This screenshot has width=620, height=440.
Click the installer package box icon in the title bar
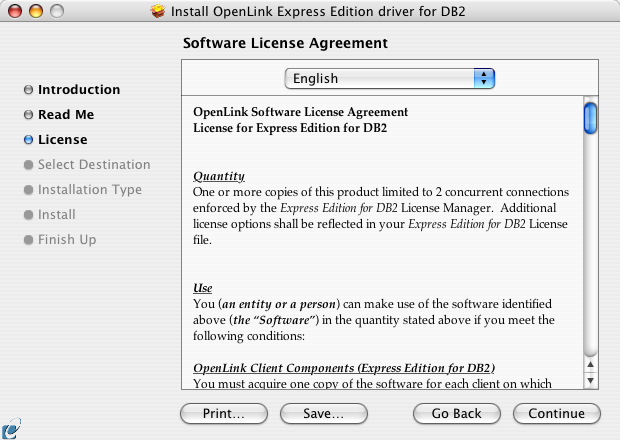[x=158, y=11]
